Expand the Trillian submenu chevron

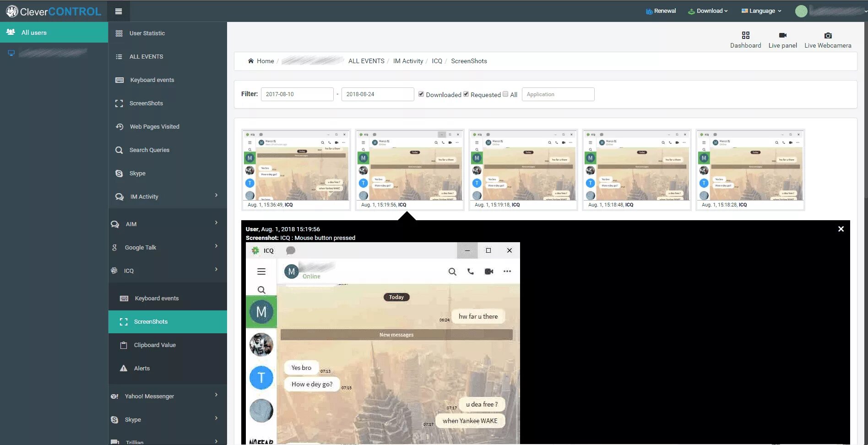click(217, 441)
